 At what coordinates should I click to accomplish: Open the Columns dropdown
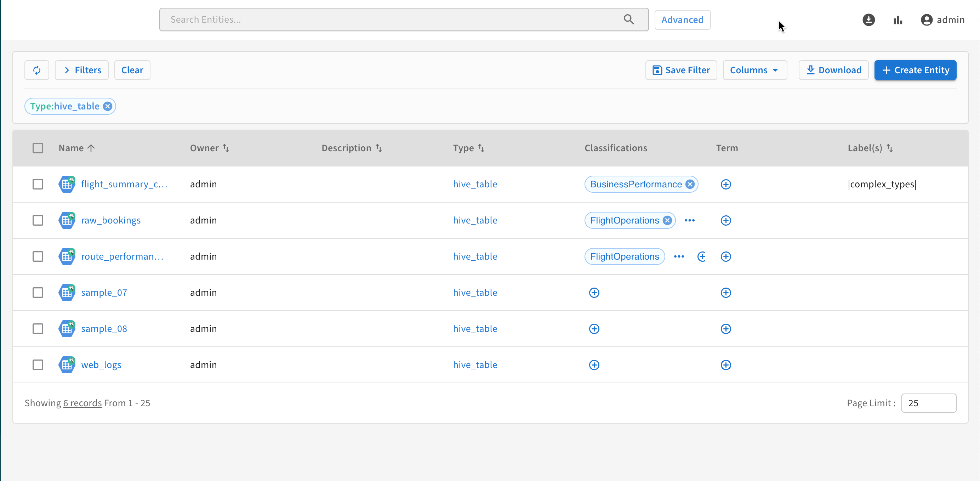754,70
